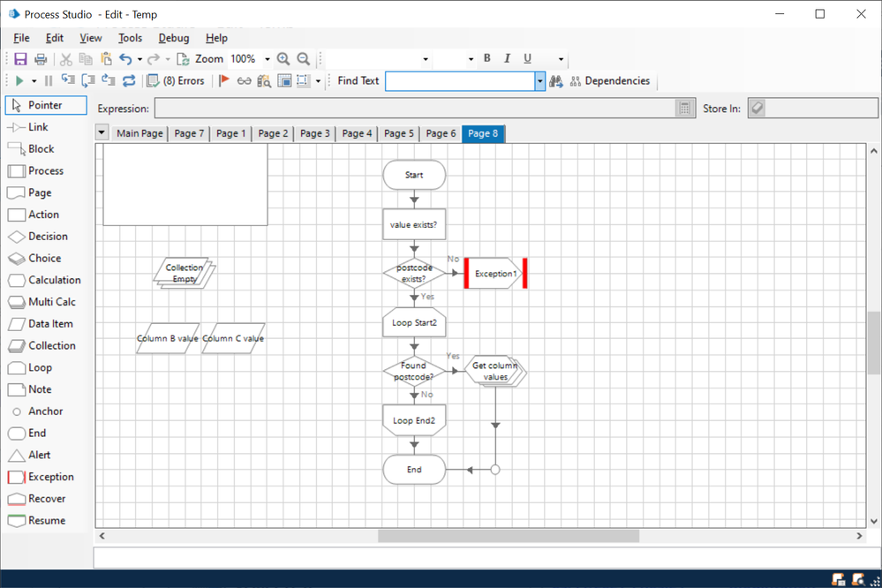Screen dimensions: 882x588
Task: Click the zoom out magnifier icon
Action: (x=304, y=59)
